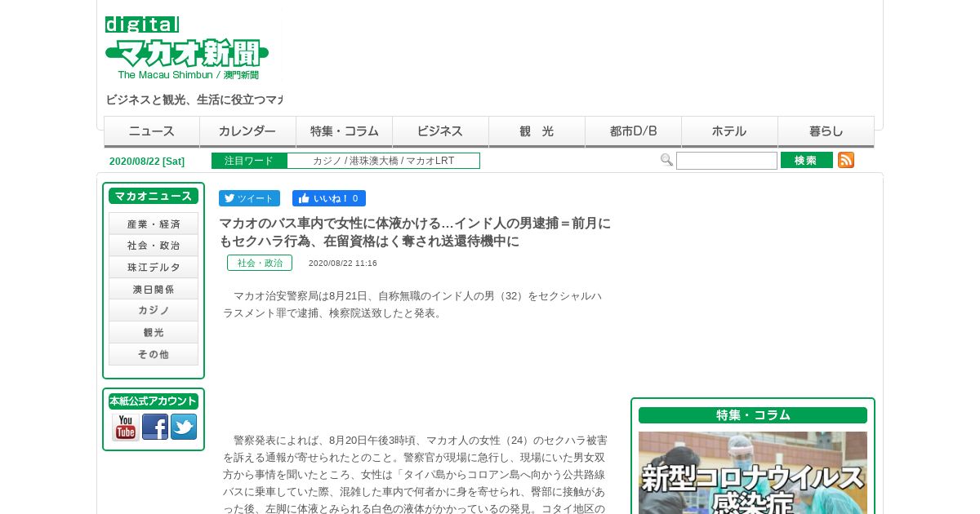Click the カジノ keyword link
The height and width of the screenshot is (514, 980).
point(327,161)
